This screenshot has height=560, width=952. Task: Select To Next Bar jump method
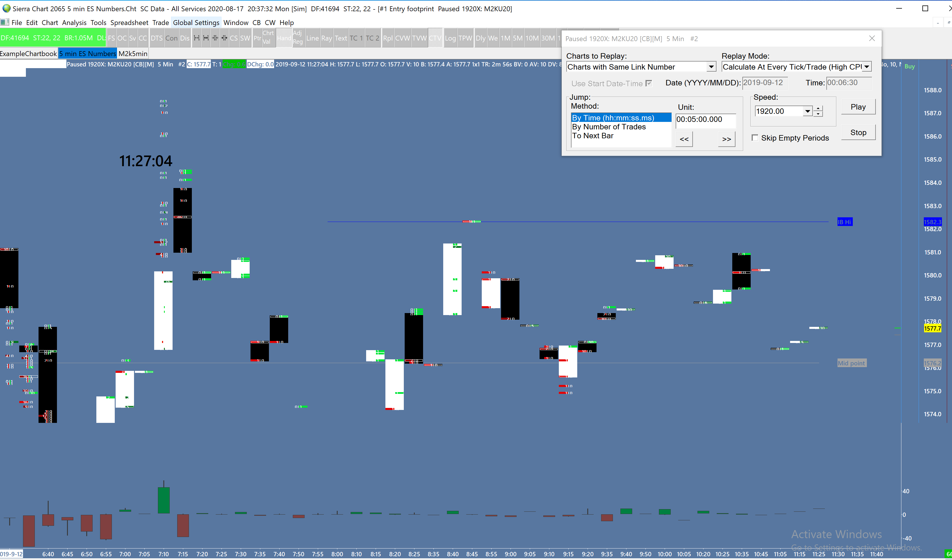592,136
